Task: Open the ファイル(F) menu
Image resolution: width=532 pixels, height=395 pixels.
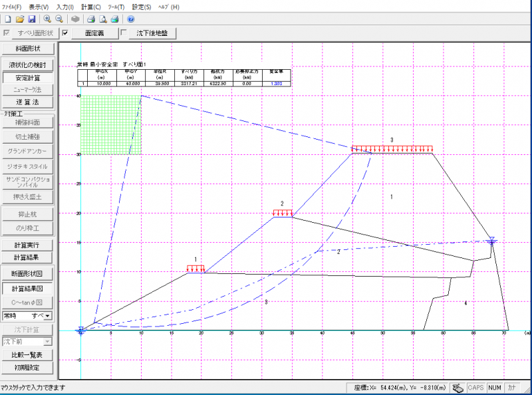Action: click(12, 7)
